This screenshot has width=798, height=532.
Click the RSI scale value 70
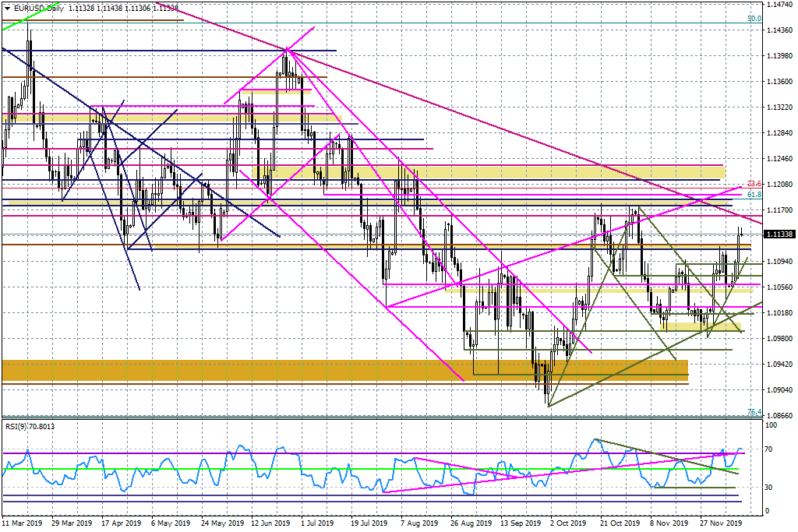click(768, 449)
